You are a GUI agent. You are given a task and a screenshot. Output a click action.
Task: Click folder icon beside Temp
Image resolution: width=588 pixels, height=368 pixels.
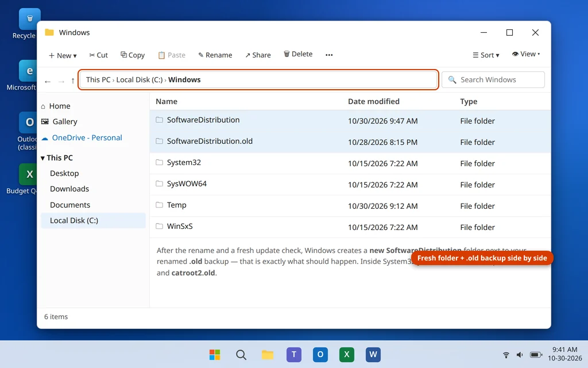160,205
